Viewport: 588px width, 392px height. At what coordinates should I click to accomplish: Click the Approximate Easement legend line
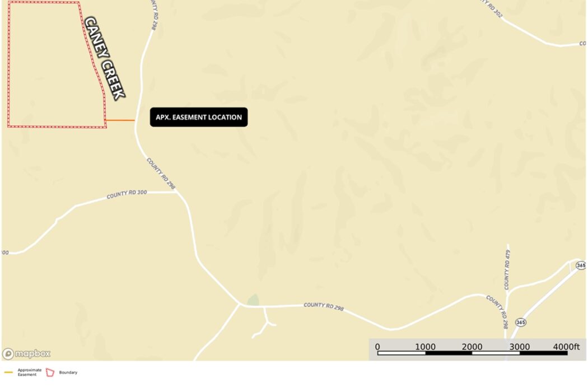point(8,372)
